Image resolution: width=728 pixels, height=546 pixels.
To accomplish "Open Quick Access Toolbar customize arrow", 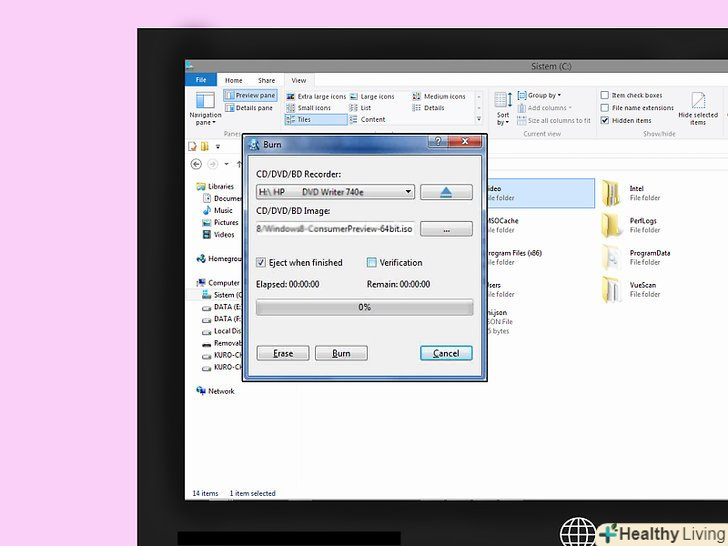I will (218, 147).
